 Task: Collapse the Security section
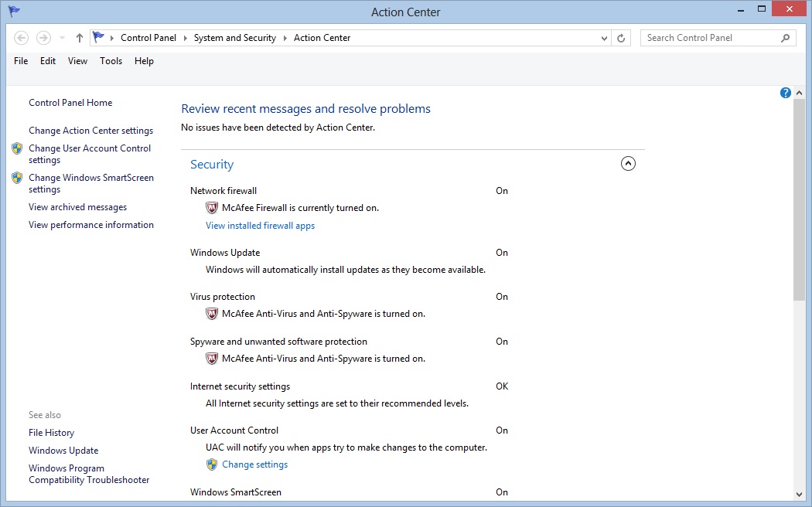pos(628,164)
